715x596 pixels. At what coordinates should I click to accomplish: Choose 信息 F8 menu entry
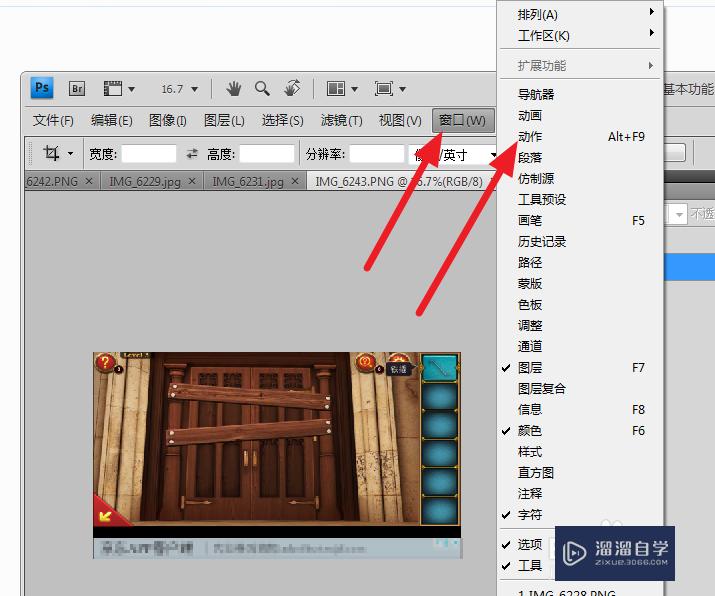(580, 409)
